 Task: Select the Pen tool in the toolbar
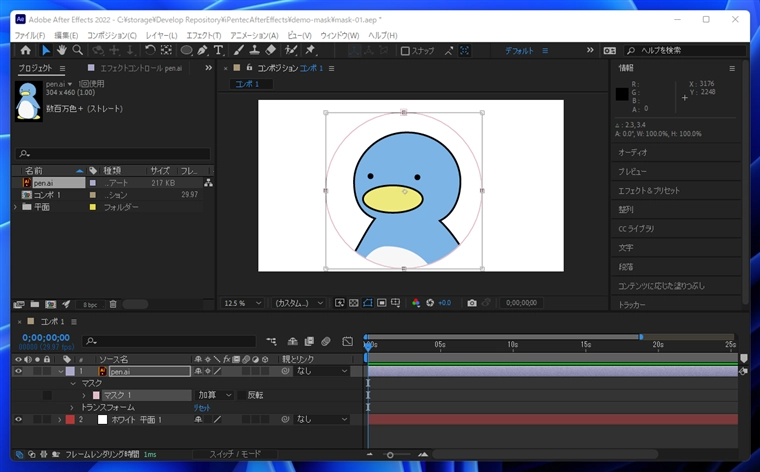[x=203, y=50]
